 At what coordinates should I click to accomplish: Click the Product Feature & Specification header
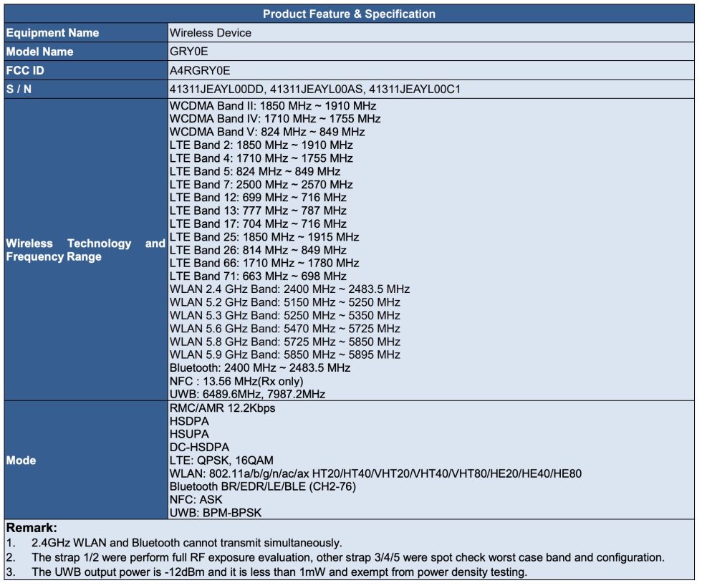[x=350, y=14]
